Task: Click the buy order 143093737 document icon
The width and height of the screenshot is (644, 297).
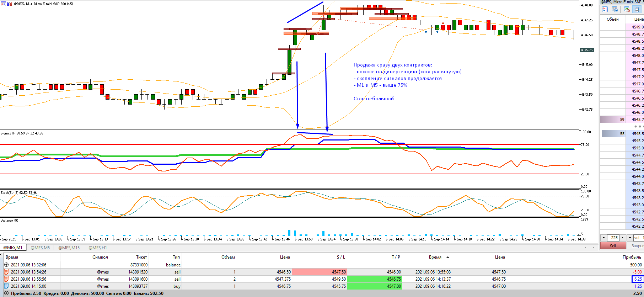Action: tap(6, 286)
